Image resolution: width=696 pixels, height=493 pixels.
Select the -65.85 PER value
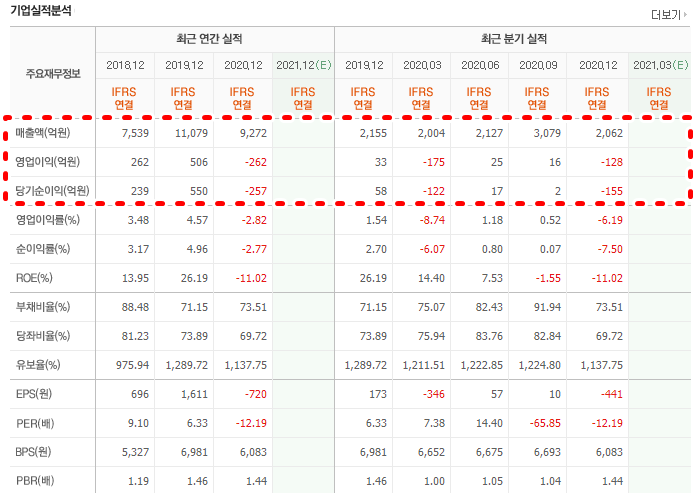545,423
